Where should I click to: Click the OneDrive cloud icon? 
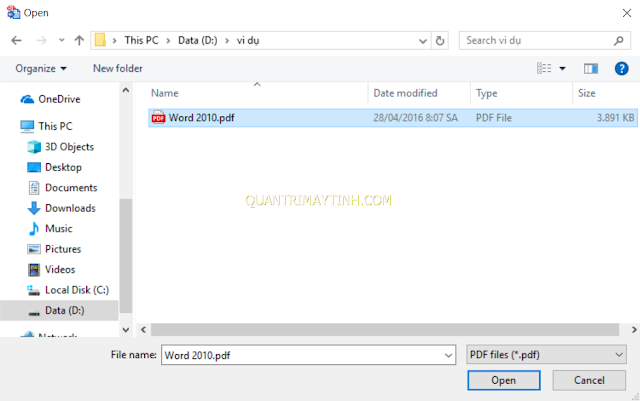(x=27, y=99)
